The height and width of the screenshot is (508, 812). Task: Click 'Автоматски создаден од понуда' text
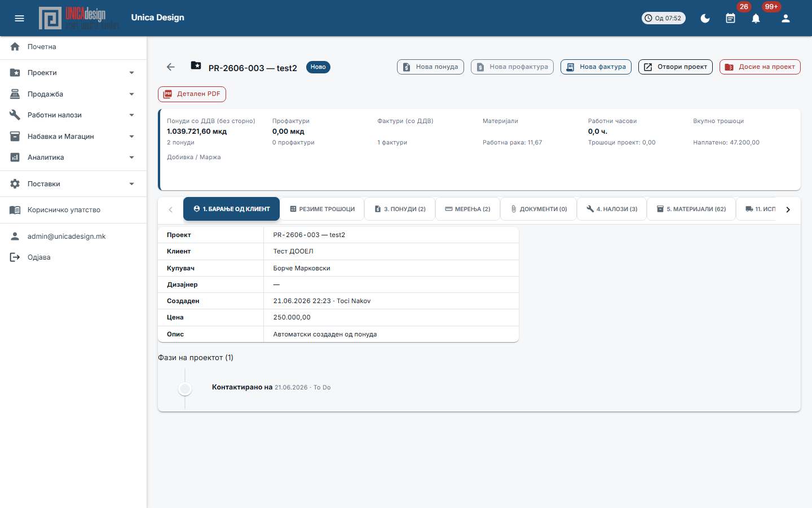pos(325,334)
